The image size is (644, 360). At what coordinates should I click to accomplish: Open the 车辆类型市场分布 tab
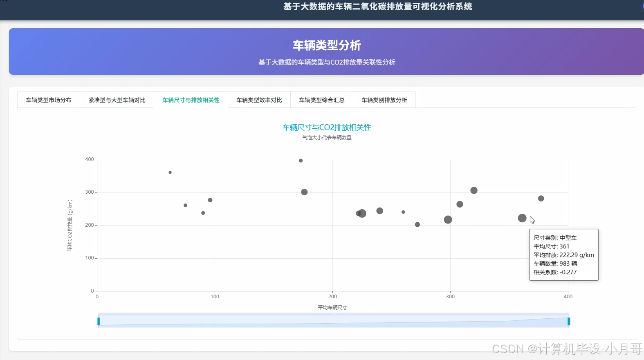coord(49,100)
